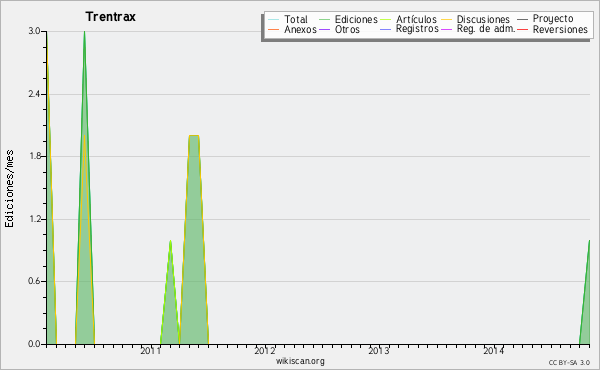This screenshot has height=370, width=600.
Task: Click the Reversiones legend entry
Action: pos(553,29)
